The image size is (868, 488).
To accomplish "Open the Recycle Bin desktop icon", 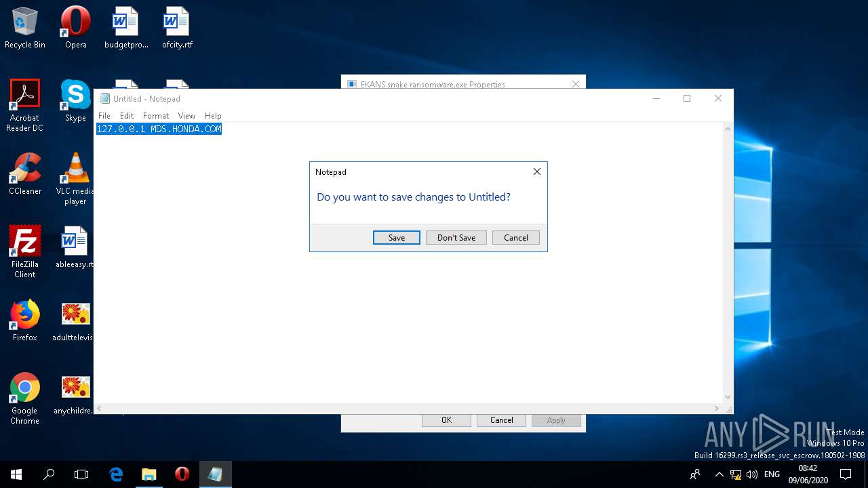I will point(25,28).
